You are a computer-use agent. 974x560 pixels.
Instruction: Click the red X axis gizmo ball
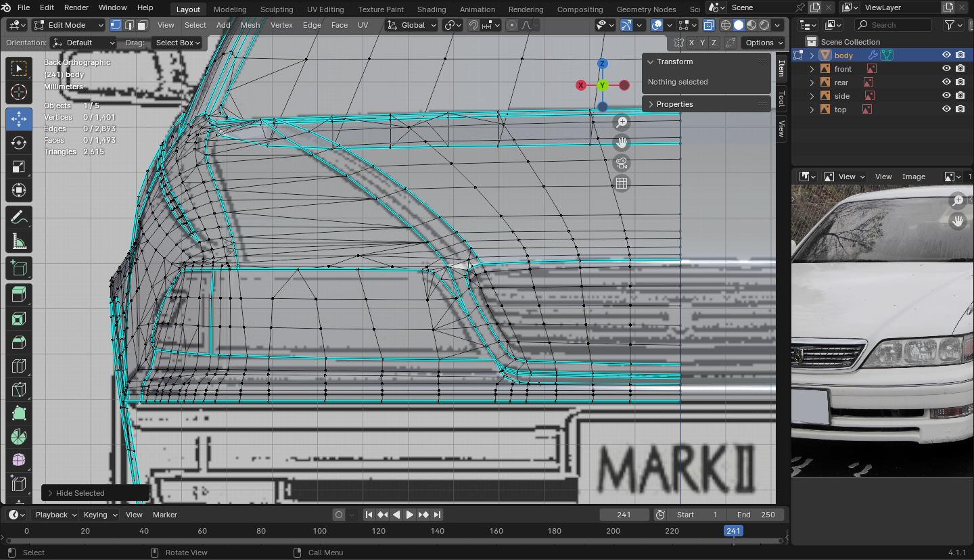click(x=580, y=85)
